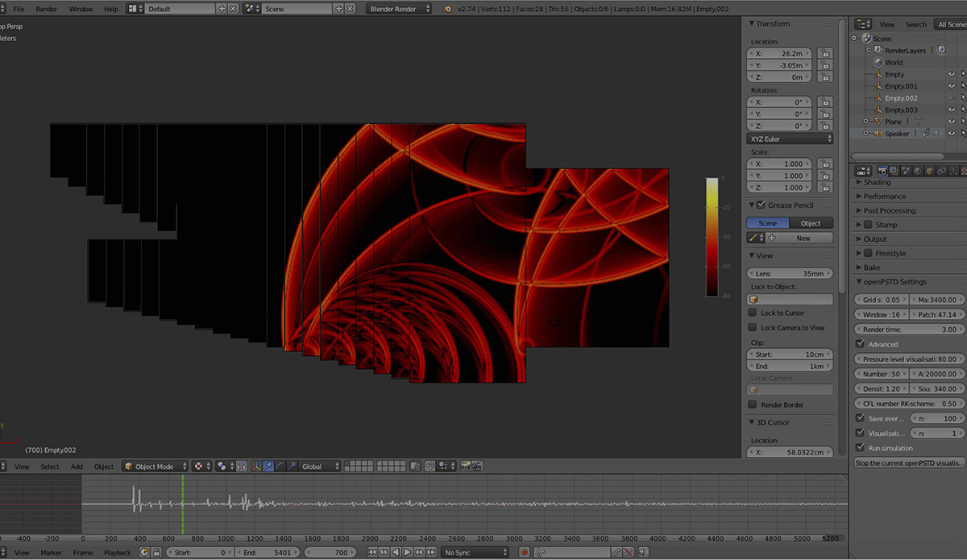Add a new screen layout with plus
This screenshot has height=560, width=967.
click(222, 9)
